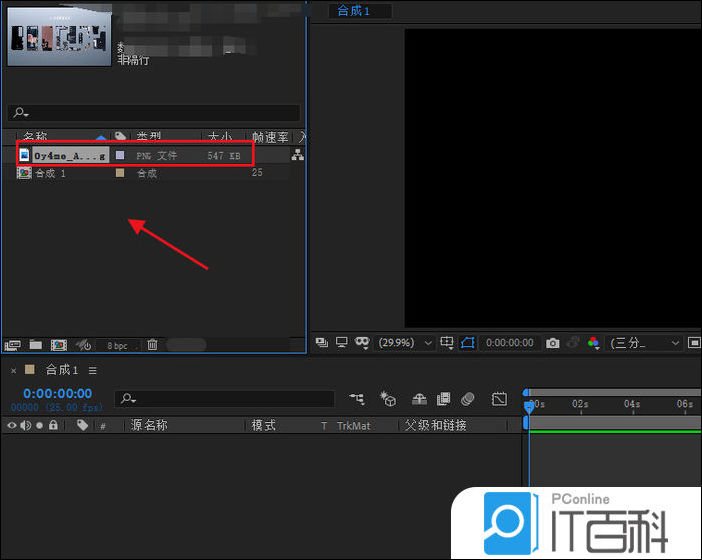Toggle transparency grid icon in viewer
This screenshot has width=702, height=560.
point(694,343)
